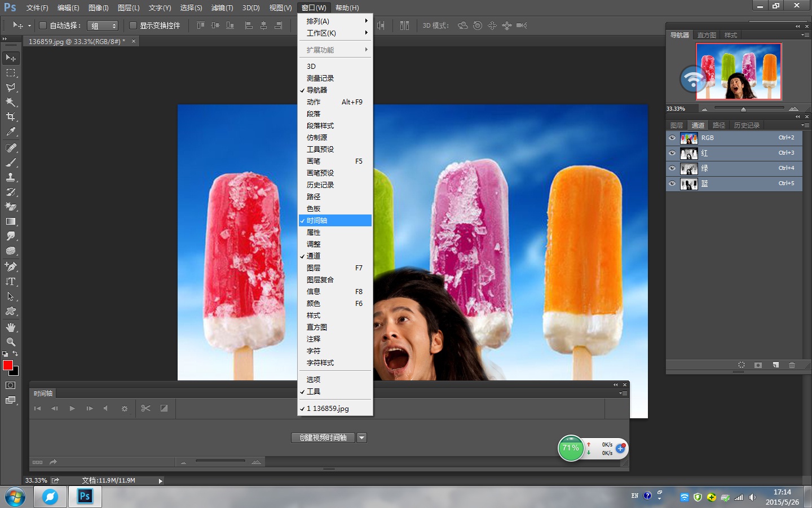Select the Brush tool

coord(11,163)
